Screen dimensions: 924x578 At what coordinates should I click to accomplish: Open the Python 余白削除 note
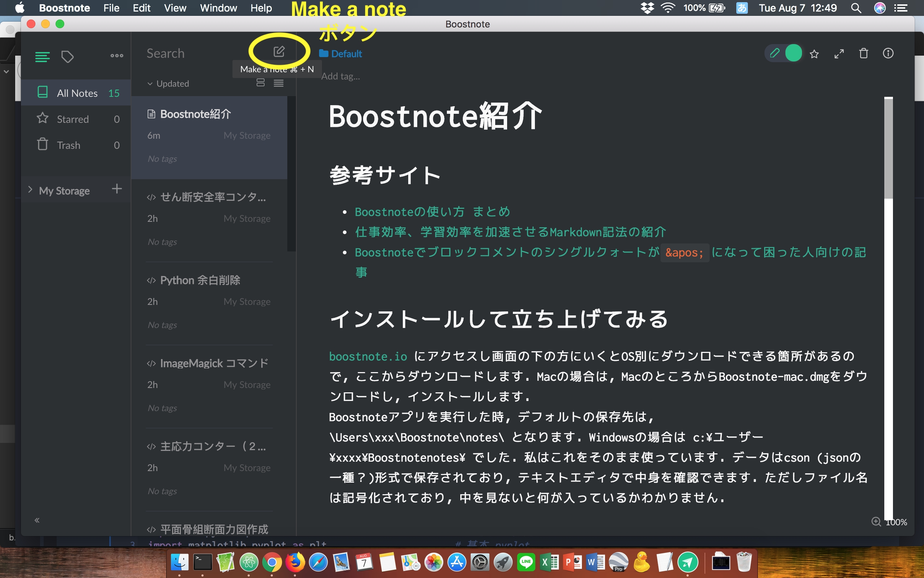click(x=209, y=303)
